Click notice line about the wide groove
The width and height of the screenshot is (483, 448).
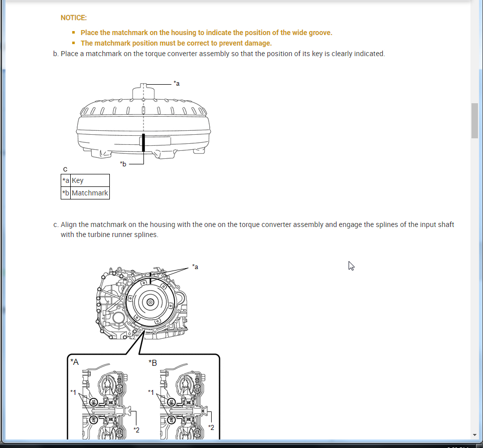click(206, 33)
